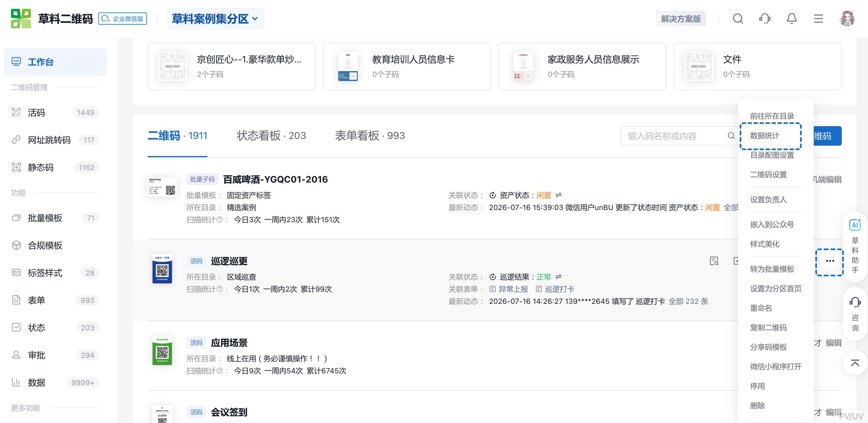The width and height of the screenshot is (868, 423).
Task: Open 数据 in sidebar
Action: click(55, 382)
